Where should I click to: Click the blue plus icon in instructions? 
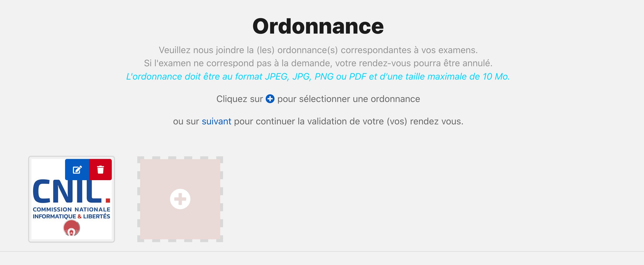click(270, 99)
